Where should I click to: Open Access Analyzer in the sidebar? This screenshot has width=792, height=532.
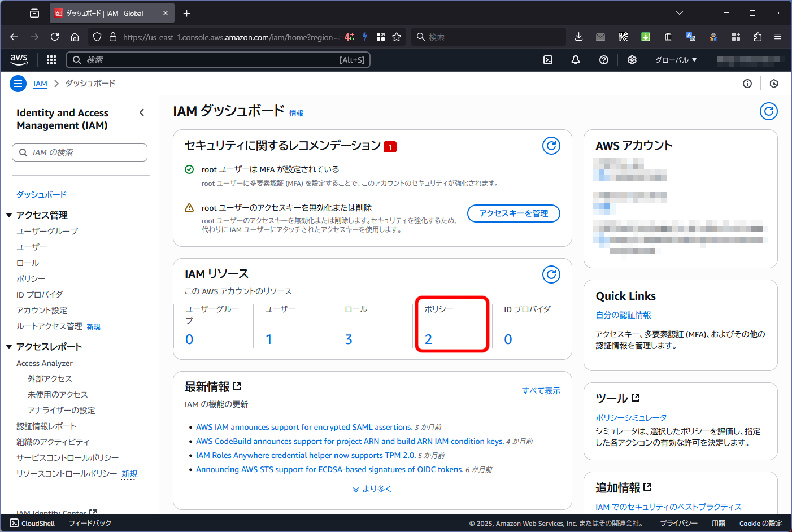pos(45,363)
